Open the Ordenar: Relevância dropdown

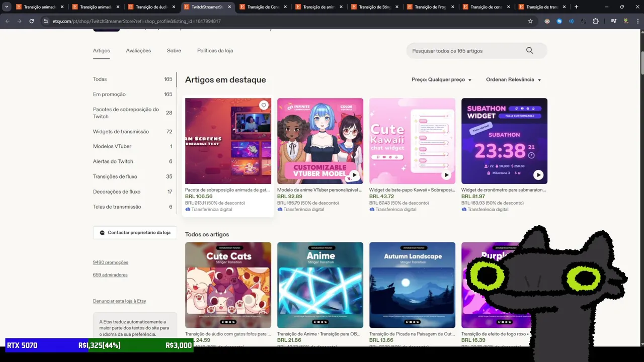pos(513,79)
